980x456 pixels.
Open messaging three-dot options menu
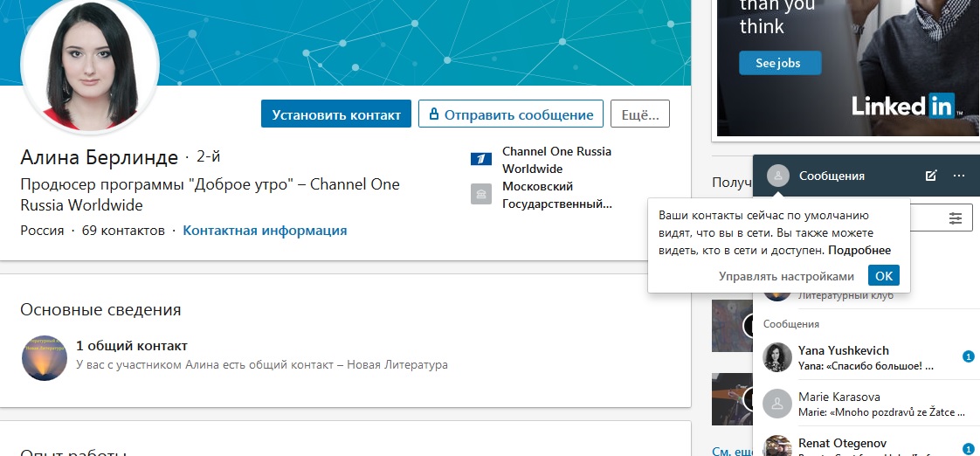coord(959,176)
